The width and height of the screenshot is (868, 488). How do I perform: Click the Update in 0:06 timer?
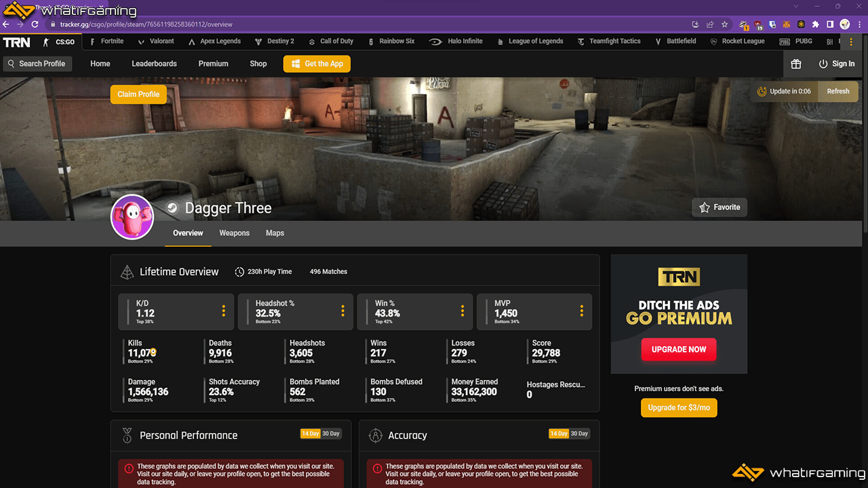(x=785, y=91)
